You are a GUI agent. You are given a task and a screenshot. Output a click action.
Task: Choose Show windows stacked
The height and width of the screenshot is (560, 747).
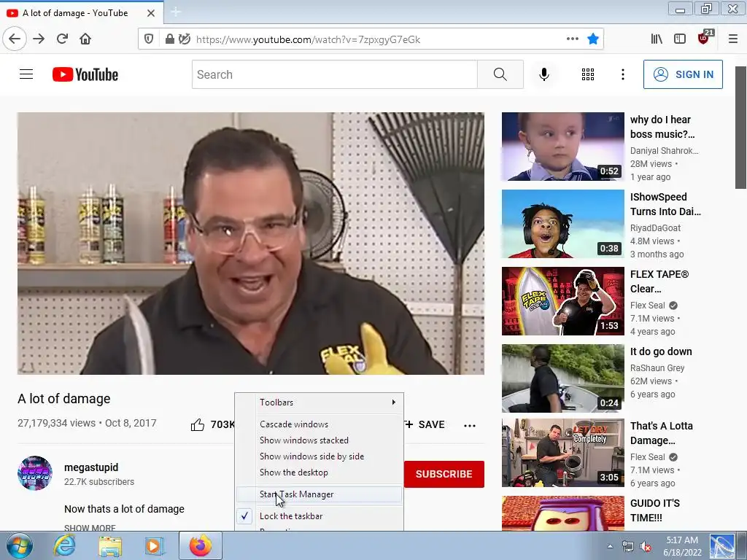[x=320, y=440]
